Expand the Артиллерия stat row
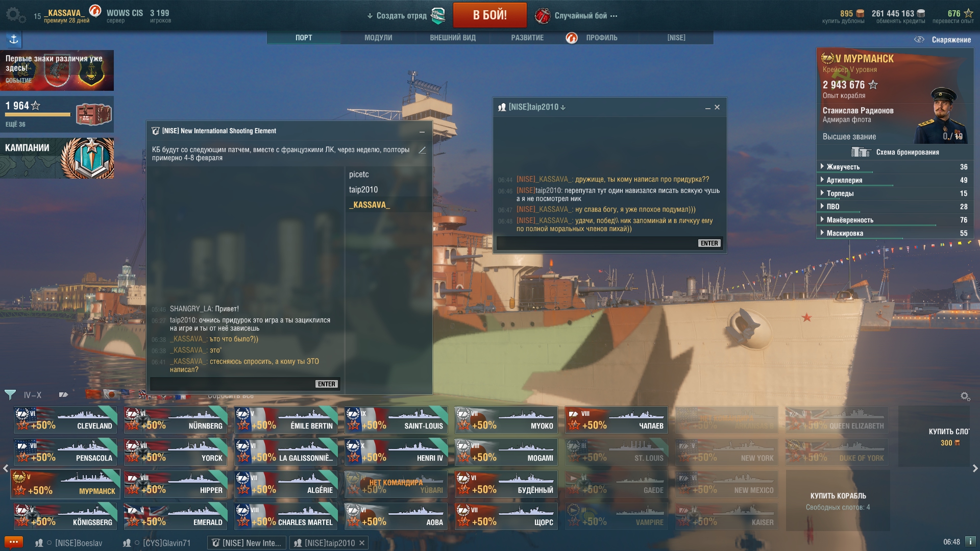 pyautogui.click(x=894, y=180)
